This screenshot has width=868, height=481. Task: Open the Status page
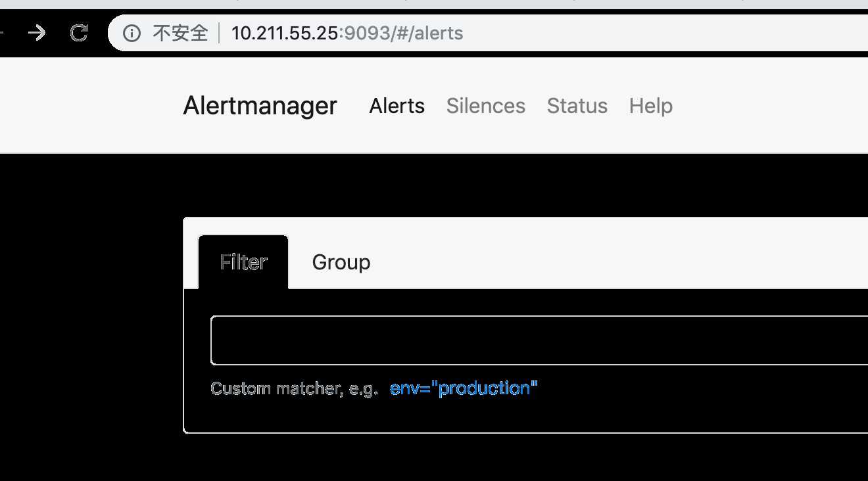click(577, 106)
